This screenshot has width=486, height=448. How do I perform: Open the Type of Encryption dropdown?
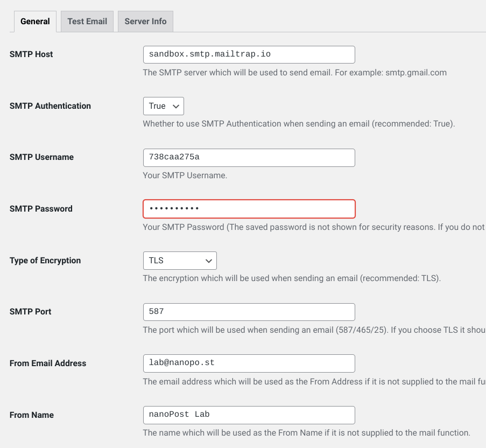pos(180,261)
